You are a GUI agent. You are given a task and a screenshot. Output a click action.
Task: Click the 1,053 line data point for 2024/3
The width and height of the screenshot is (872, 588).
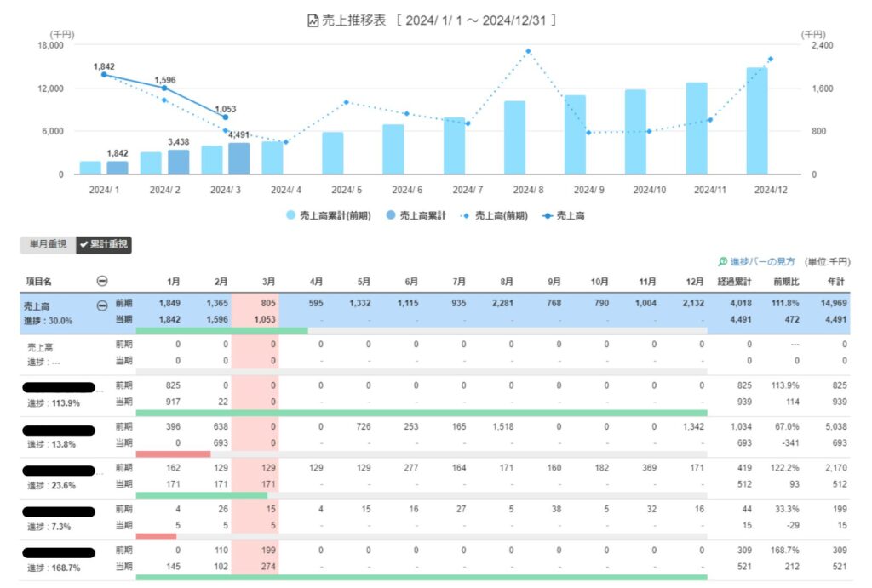[226, 117]
